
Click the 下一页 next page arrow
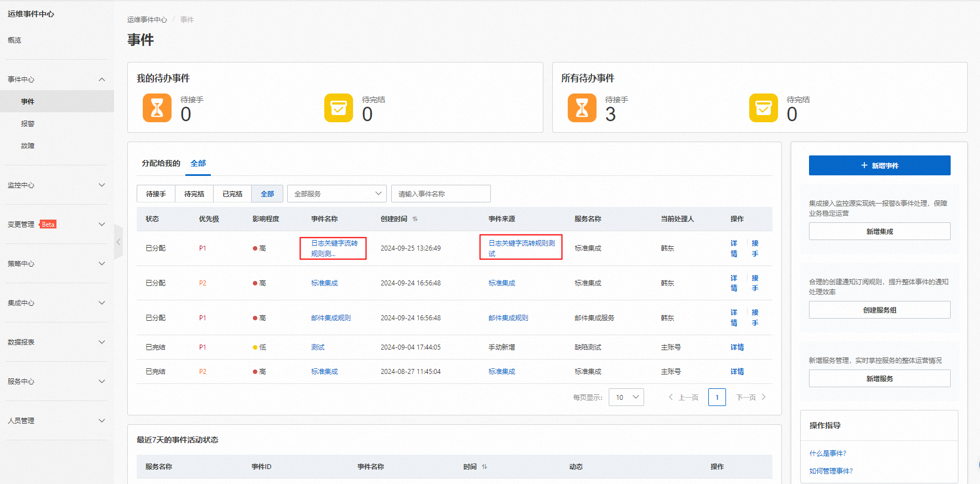click(764, 397)
